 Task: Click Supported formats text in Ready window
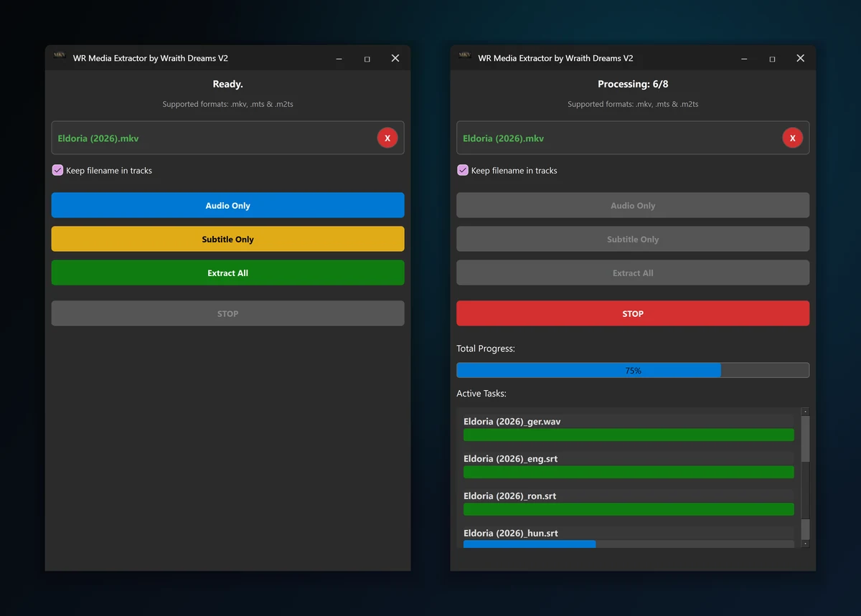[227, 104]
